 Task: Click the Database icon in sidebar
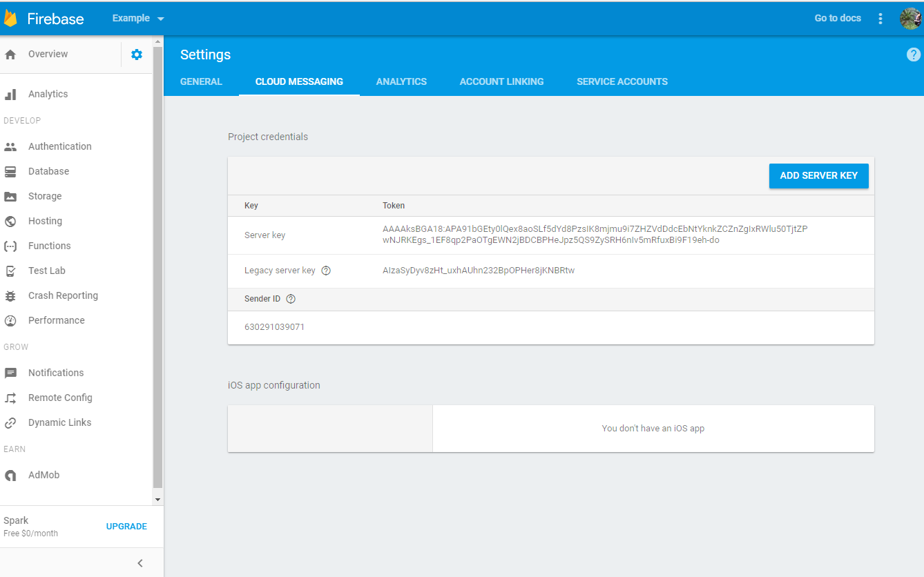pyautogui.click(x=10, y=172)
